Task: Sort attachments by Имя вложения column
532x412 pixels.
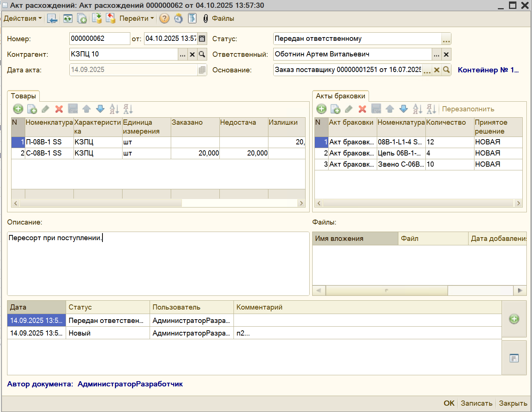Action: 355,239
